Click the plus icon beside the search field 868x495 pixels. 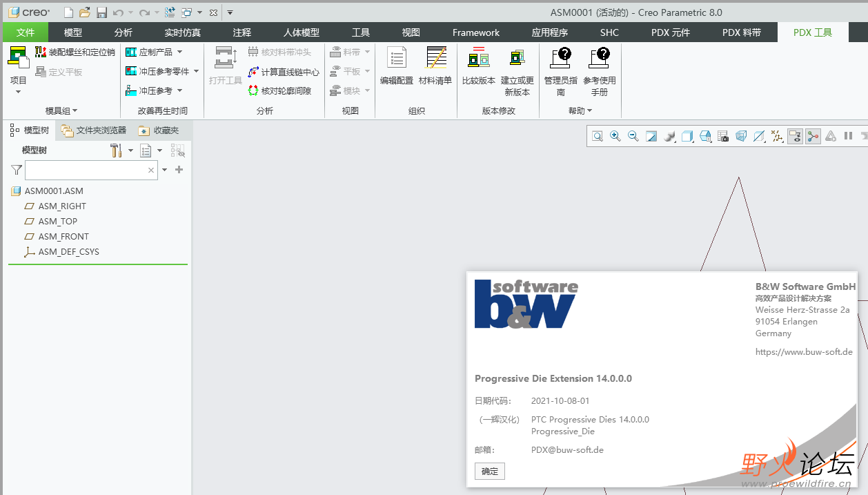click(179, 170)
